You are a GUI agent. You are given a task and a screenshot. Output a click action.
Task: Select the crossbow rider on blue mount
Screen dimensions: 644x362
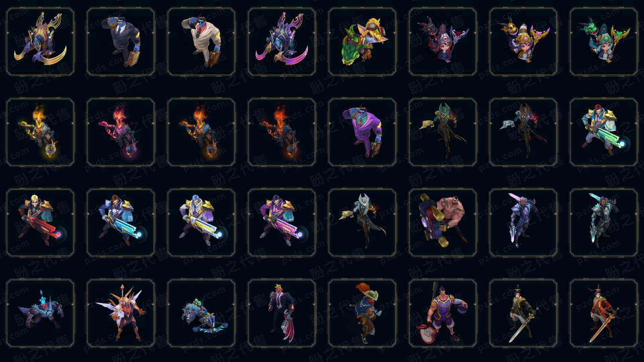[x=201, y=313]
